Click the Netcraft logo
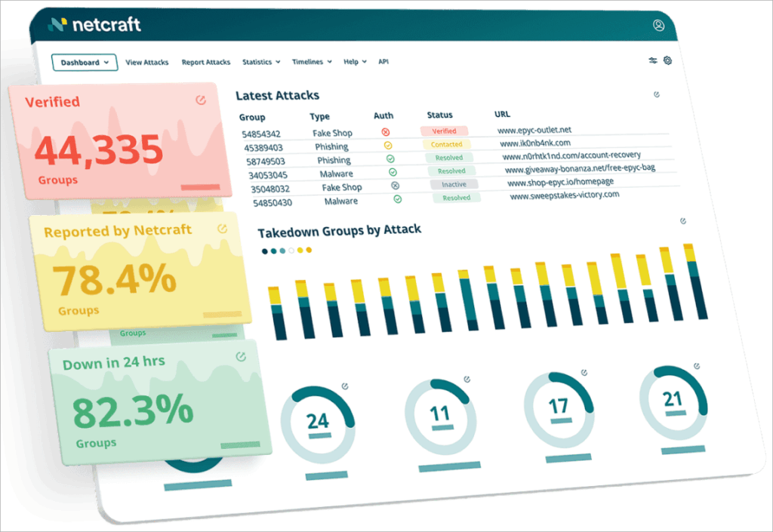This screenshot has width=773, height=532. coord(94,24)
